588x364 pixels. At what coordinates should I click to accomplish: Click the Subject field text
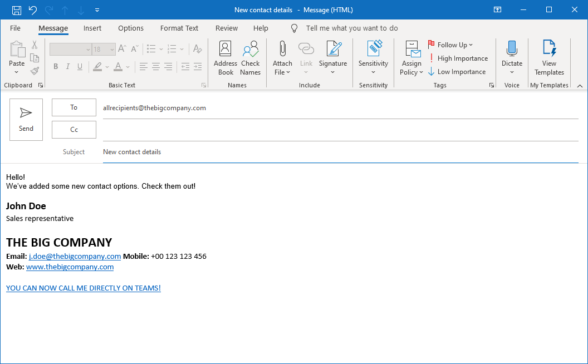click(x=132, y=152)
